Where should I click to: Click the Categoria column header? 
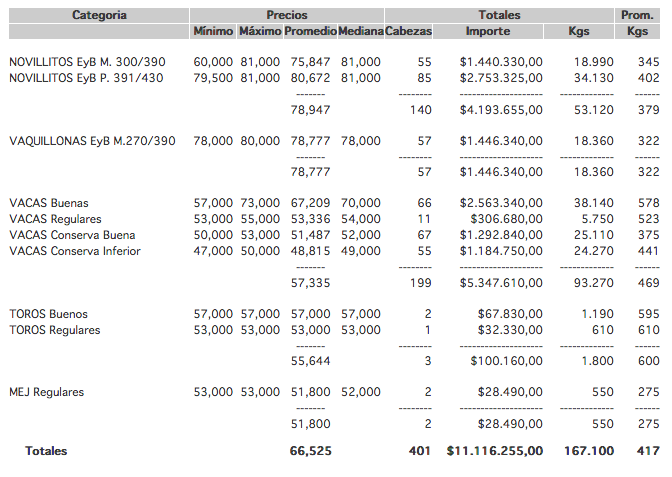tap(99, 15)
